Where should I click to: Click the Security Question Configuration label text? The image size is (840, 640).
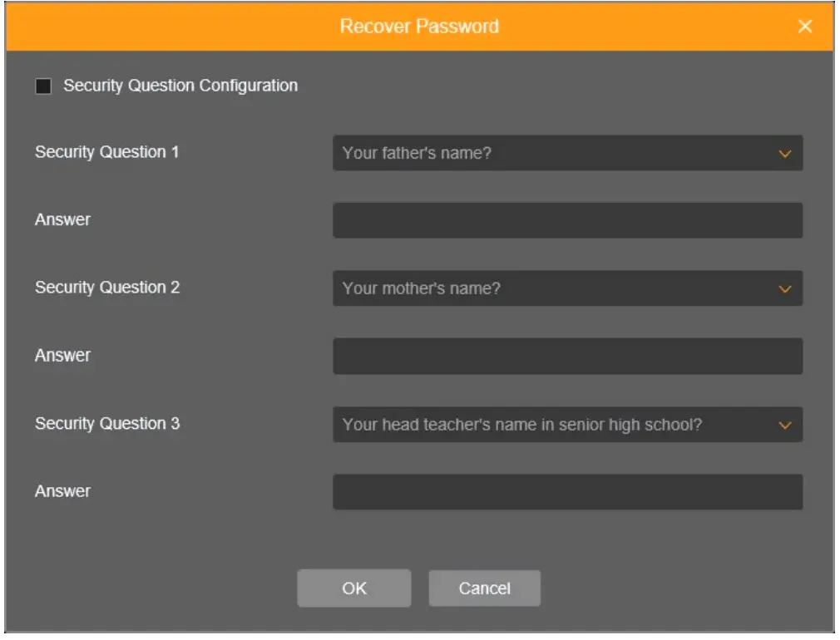(x=180, y=86)
